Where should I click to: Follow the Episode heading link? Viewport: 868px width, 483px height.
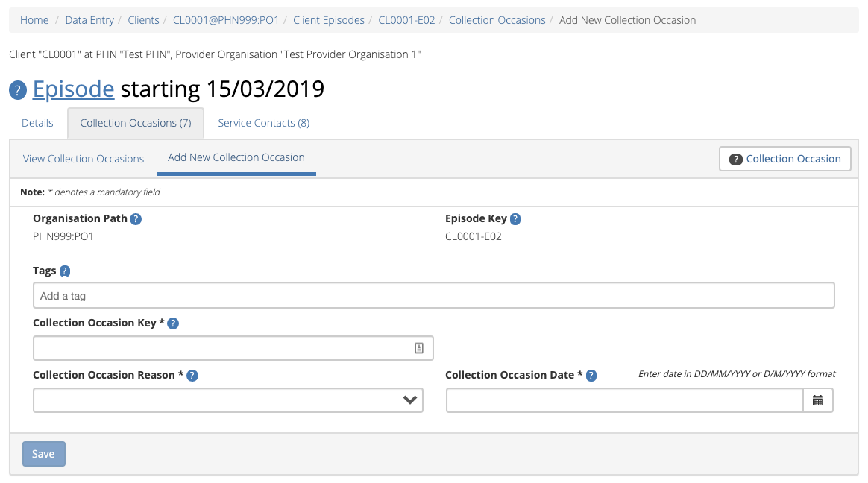tap(73, 89)
